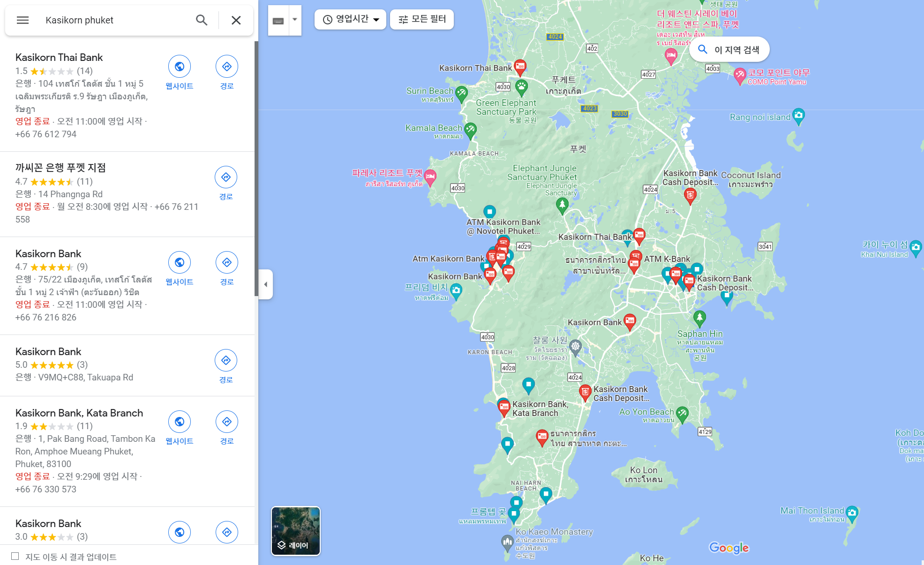Click the magnifier search icon
This screenshot has width=924, height=565.
pyautogui.click(x=202, y=20)
